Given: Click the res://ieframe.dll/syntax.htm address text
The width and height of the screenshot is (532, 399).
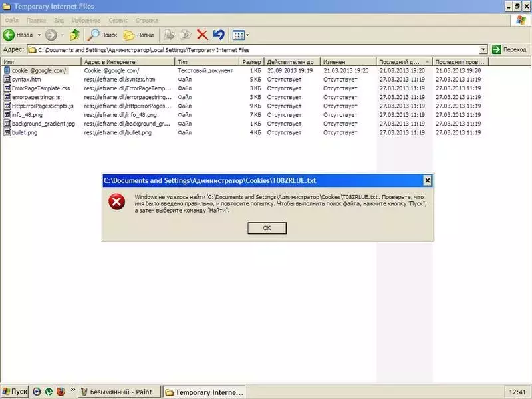Looking at the screenshot, I should click(120, 79).
